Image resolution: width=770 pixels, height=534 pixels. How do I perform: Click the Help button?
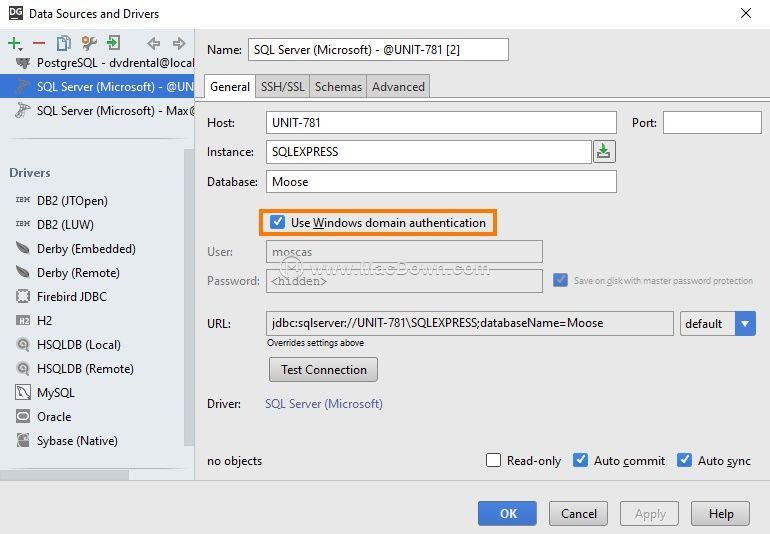pyautogui.click(x=720, y=513)
